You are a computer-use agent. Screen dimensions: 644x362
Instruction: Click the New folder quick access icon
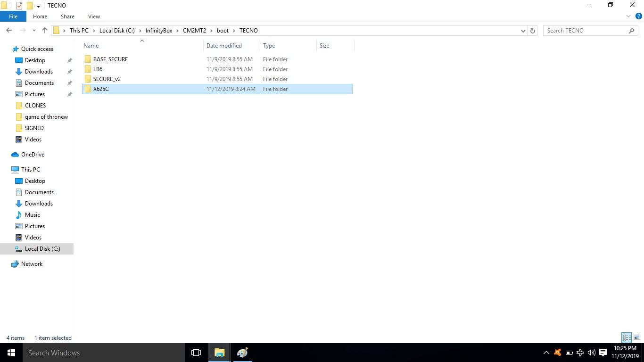30,5
